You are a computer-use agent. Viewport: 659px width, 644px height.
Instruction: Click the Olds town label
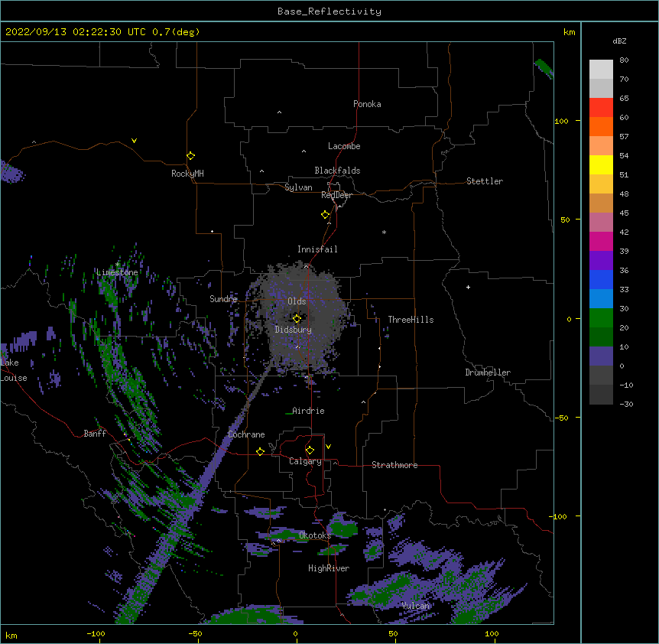[297, 301]
